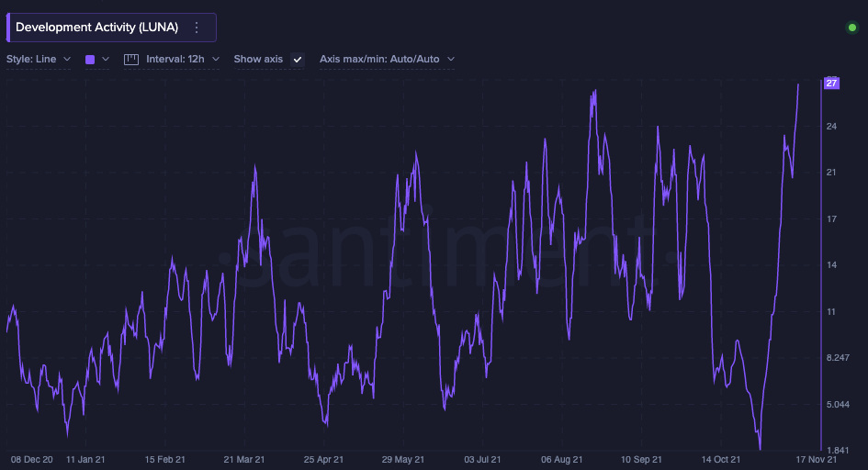The height and width of the screenshot is (470, 868).
Task: Click the green status indicator dot
Action: click(x=851, y=28)
